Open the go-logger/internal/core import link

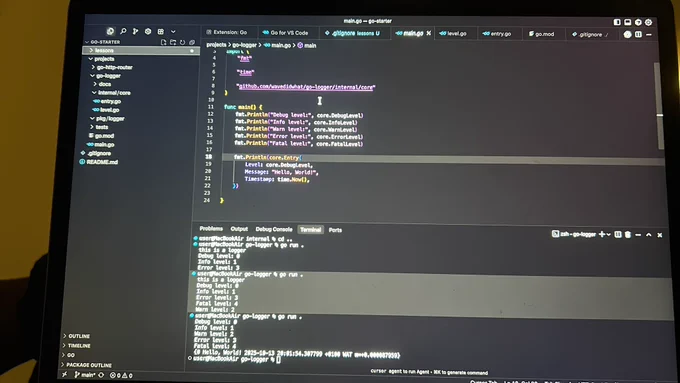click(306, 87)
